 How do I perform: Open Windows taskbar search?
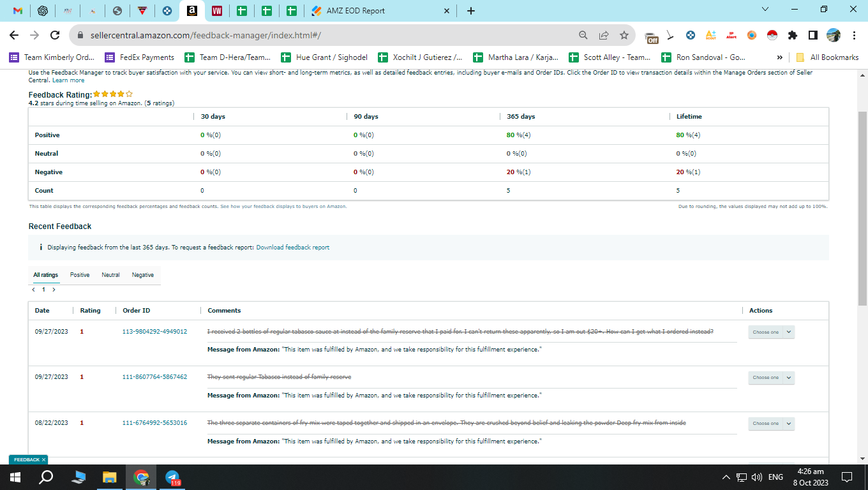coord(46,477)
